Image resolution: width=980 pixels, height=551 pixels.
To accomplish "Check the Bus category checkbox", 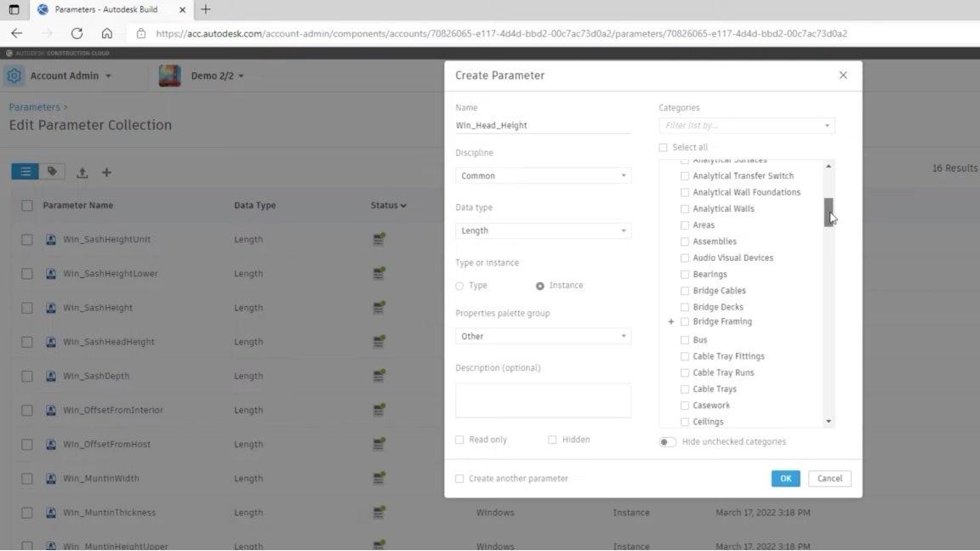I will click(684, 340).
